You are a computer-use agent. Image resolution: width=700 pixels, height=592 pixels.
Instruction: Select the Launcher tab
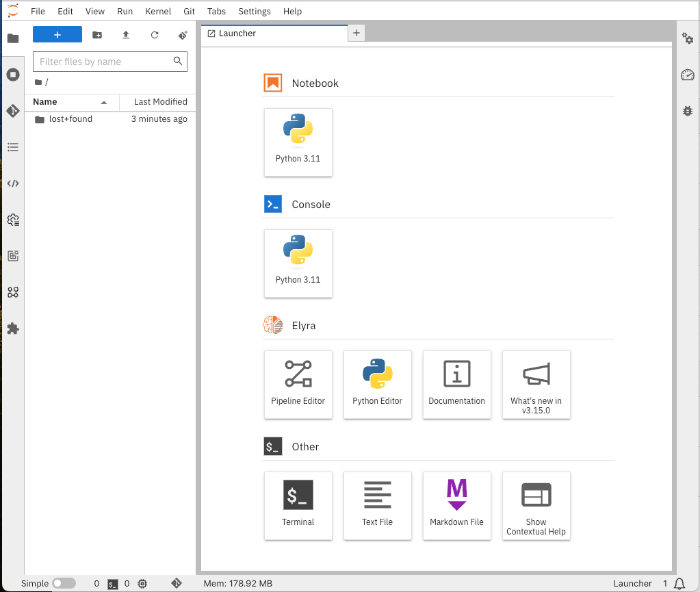coord(237,34)
